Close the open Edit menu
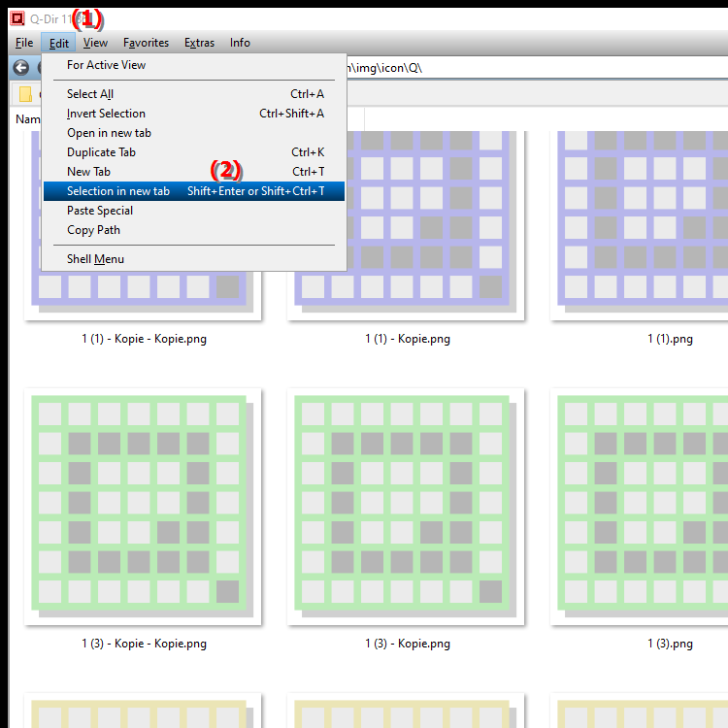The image size is (728, 728). pyautogui.click(x=59, y=43)
